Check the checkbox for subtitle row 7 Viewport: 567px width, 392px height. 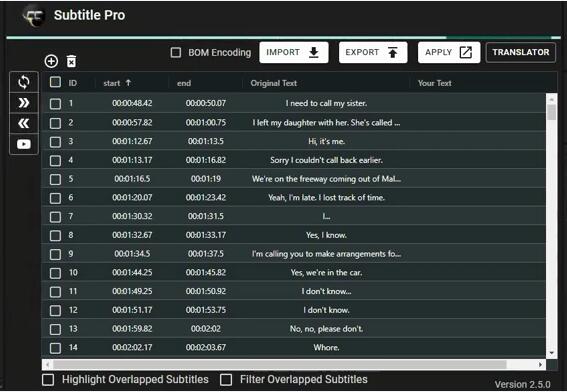[x=55, y=217]
